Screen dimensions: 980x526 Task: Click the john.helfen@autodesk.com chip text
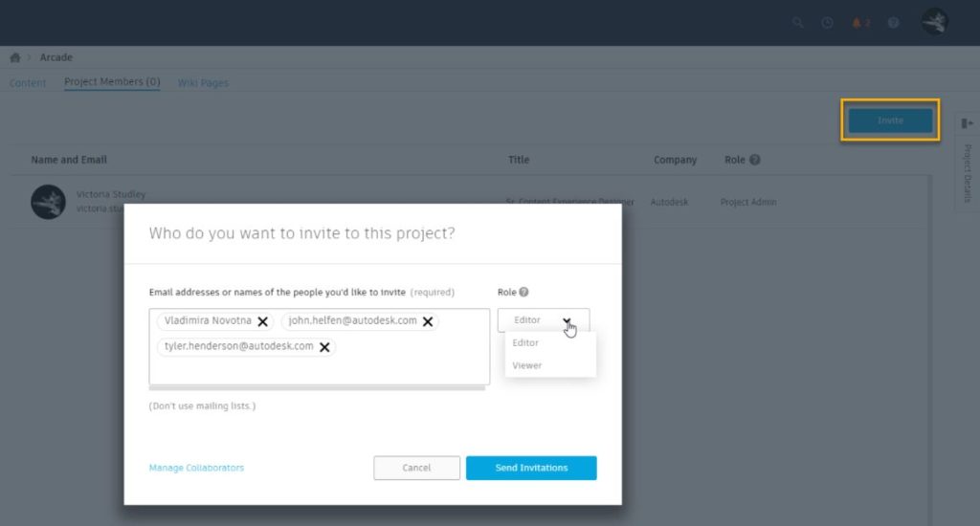352,321
